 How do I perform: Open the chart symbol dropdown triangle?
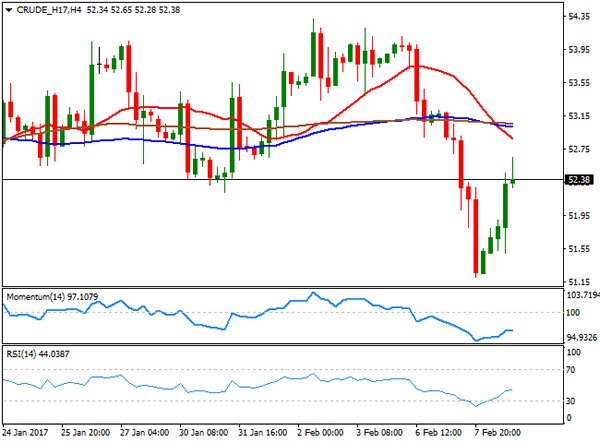[9, 10]
